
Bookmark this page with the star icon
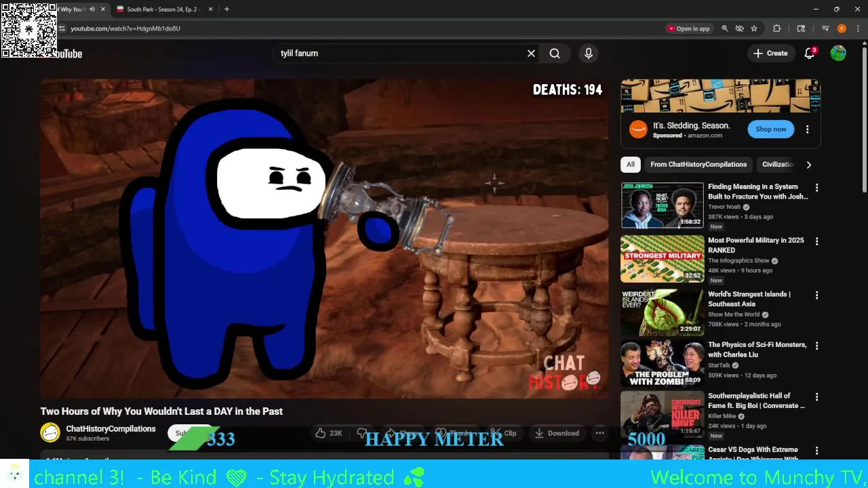[x=754, y=28]
